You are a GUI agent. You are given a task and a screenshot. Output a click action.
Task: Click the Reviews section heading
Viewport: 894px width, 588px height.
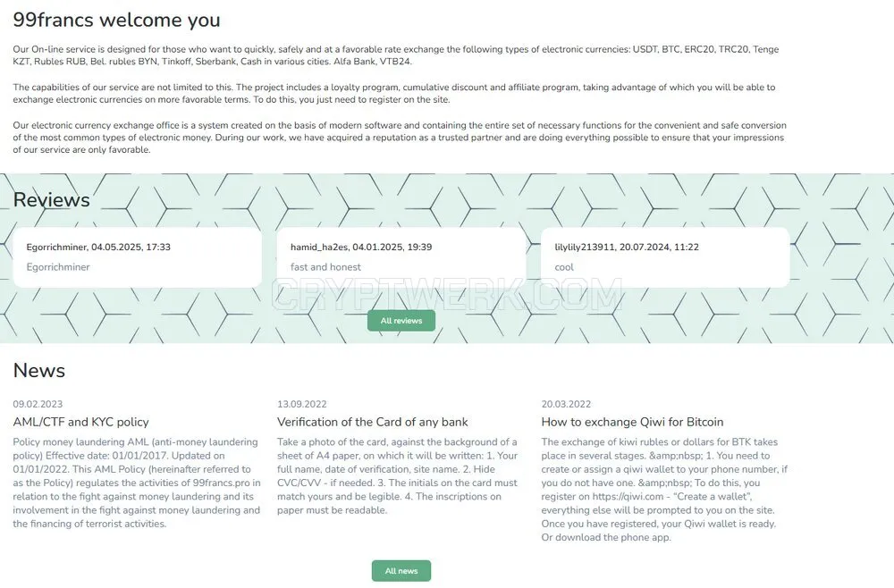pos(51,200)
